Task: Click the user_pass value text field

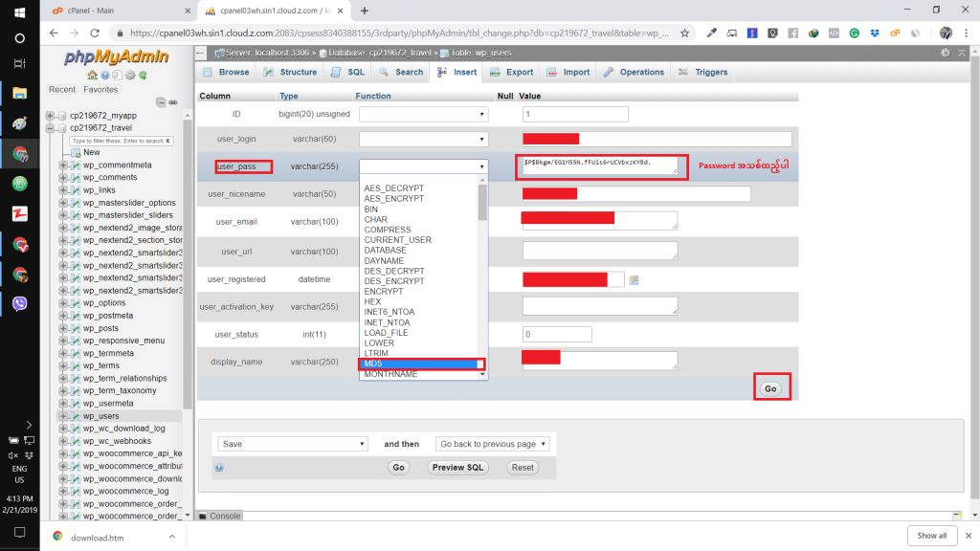Action: pos(601,165)
